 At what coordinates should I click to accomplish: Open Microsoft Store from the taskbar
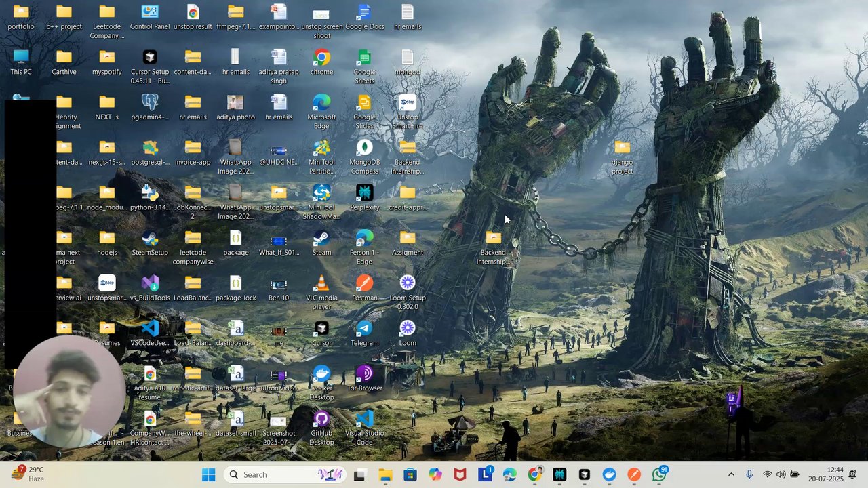[410, 474]
